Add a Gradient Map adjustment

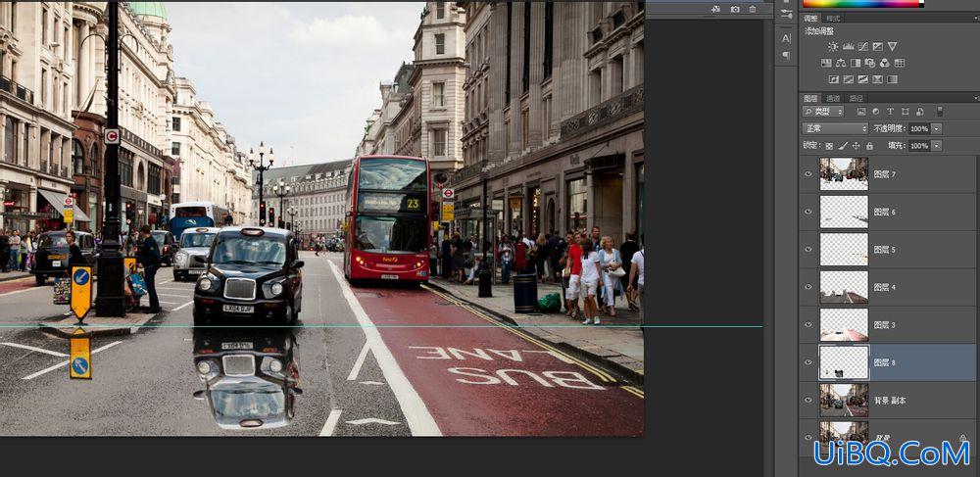pyautogui.click(x=893, y=79)
